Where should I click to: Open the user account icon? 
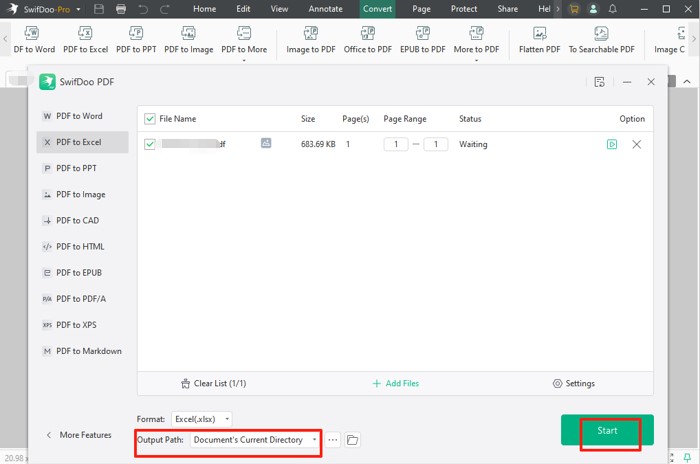point(593,9)
